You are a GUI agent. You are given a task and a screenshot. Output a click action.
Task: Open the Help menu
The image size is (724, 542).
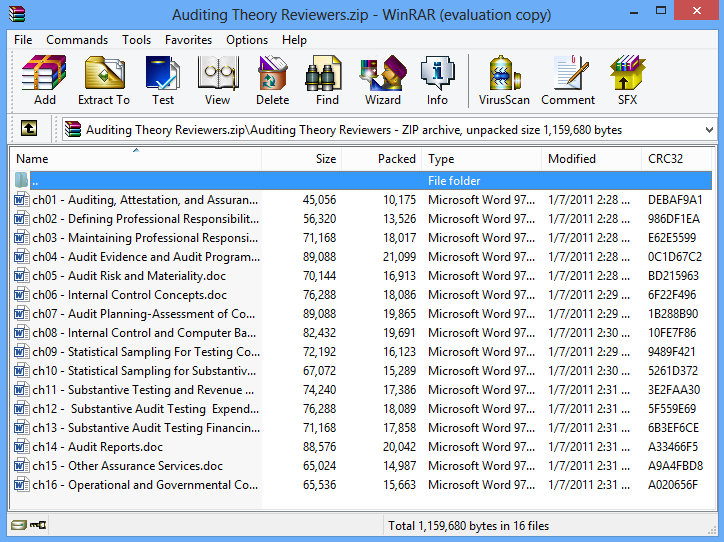click(x=295, y=40)
